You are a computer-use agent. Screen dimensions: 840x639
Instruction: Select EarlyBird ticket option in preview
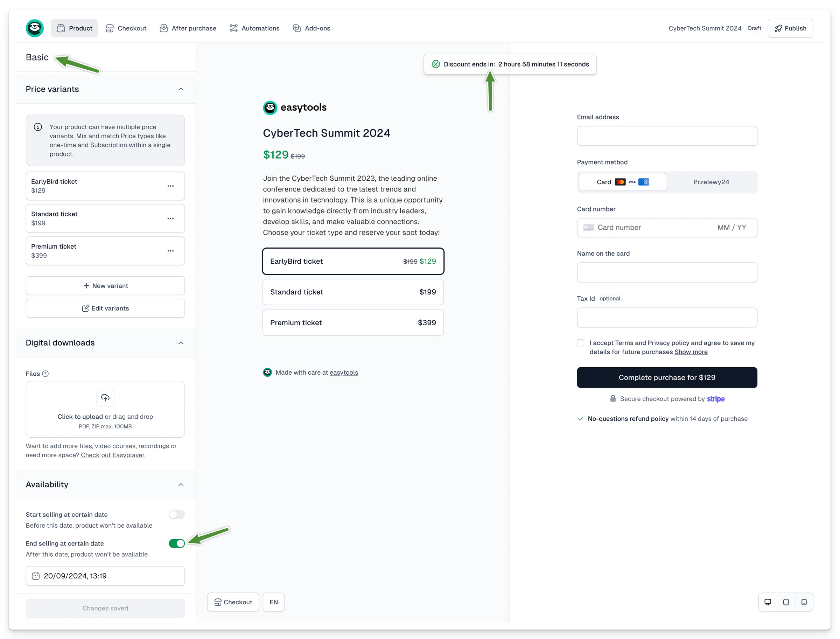click(x=353, y=261)
